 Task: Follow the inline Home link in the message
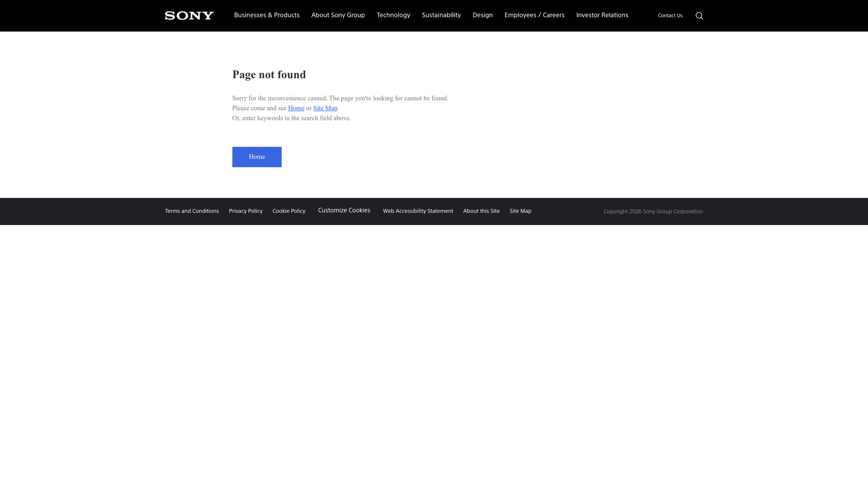tap(296, 108)
